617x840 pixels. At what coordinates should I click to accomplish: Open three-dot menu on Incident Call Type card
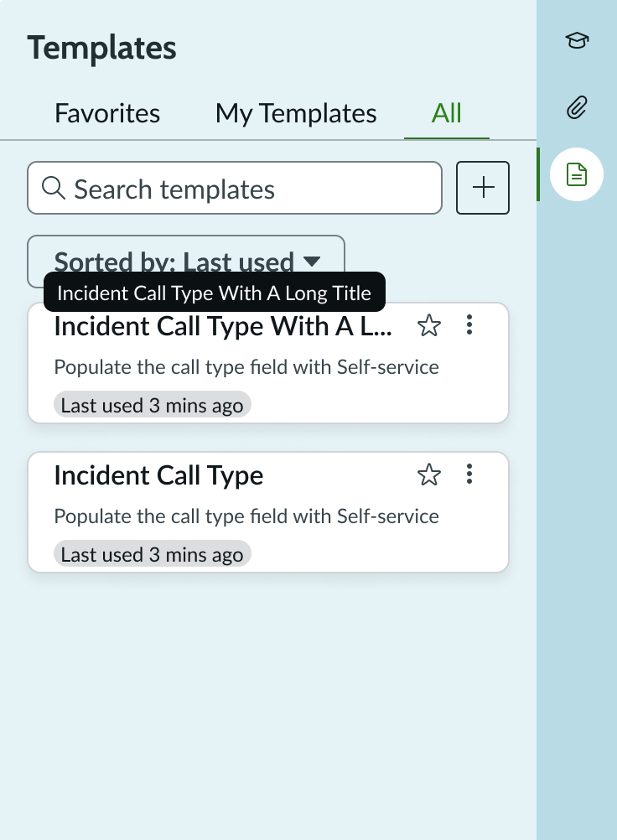[469, 475]
